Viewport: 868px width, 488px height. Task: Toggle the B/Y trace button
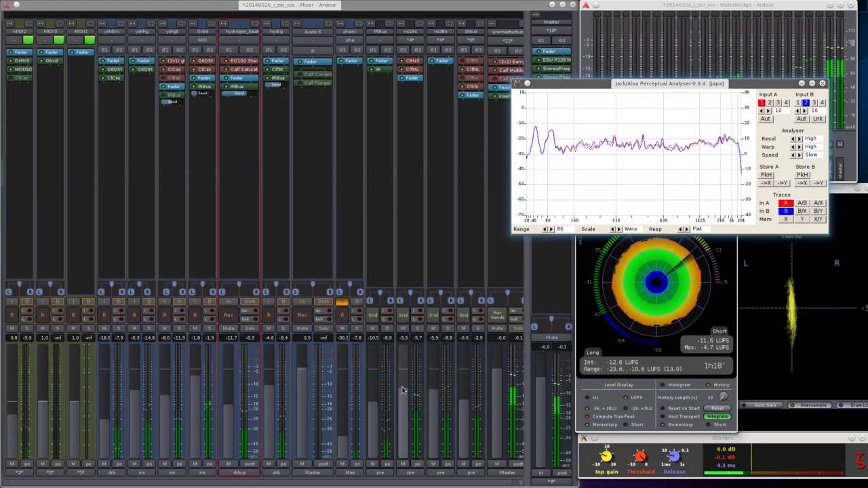818,211
